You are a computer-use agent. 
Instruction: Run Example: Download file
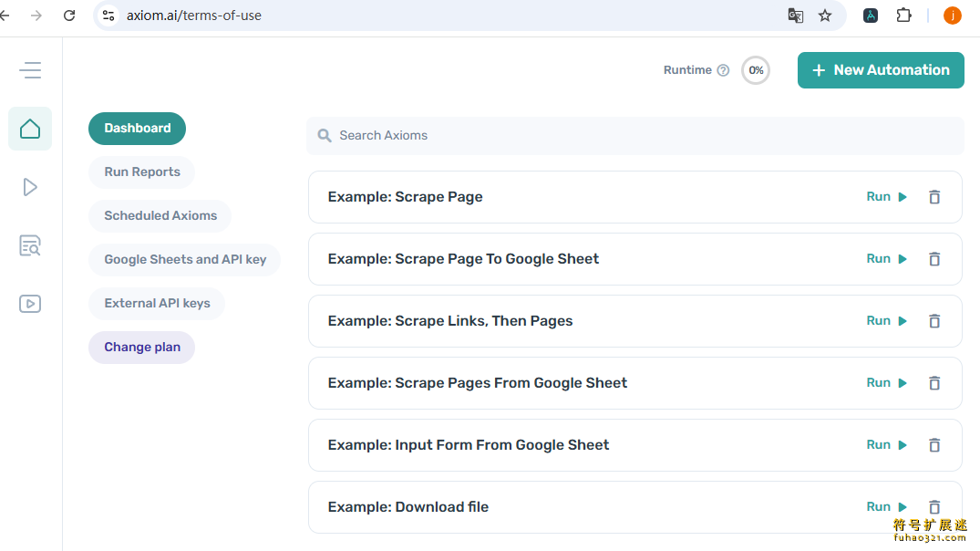(886, 506)
